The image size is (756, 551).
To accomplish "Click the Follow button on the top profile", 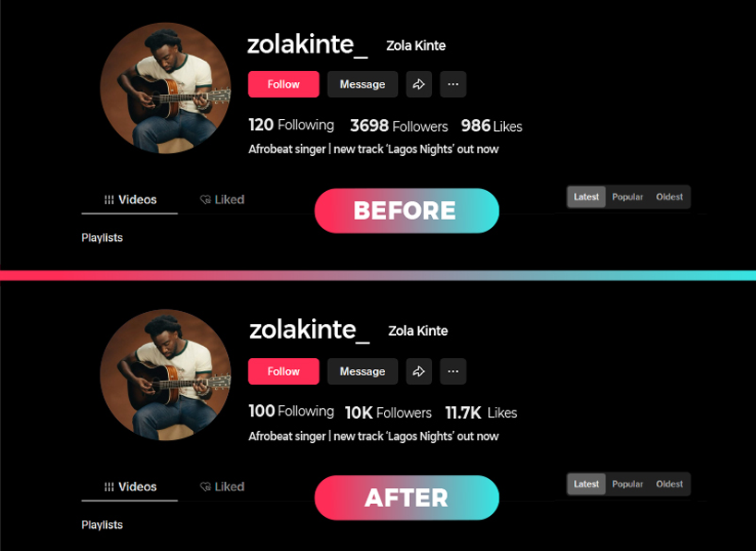I will coord(283,84).
